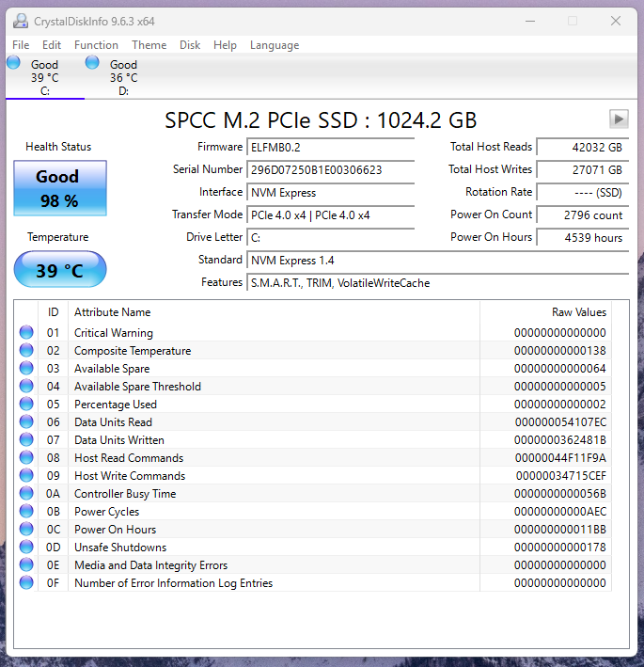Click the Data Units Read status orb

(x=26, y=421)
